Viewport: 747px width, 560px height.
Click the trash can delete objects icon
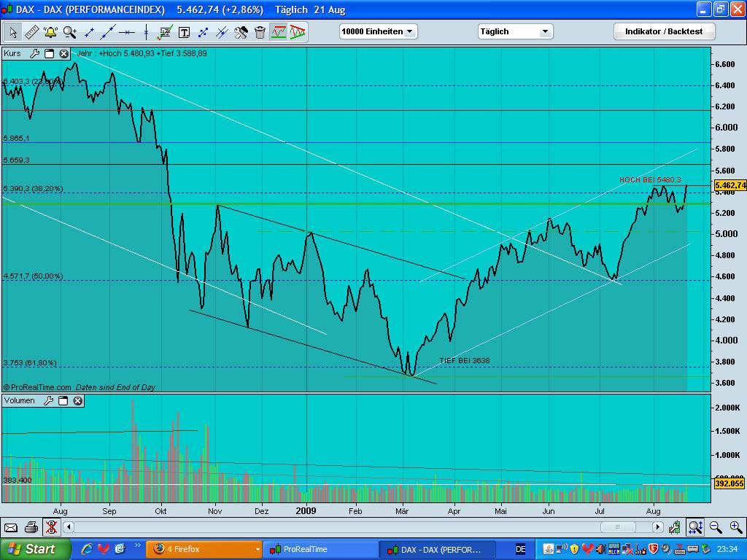click(260, 32)
